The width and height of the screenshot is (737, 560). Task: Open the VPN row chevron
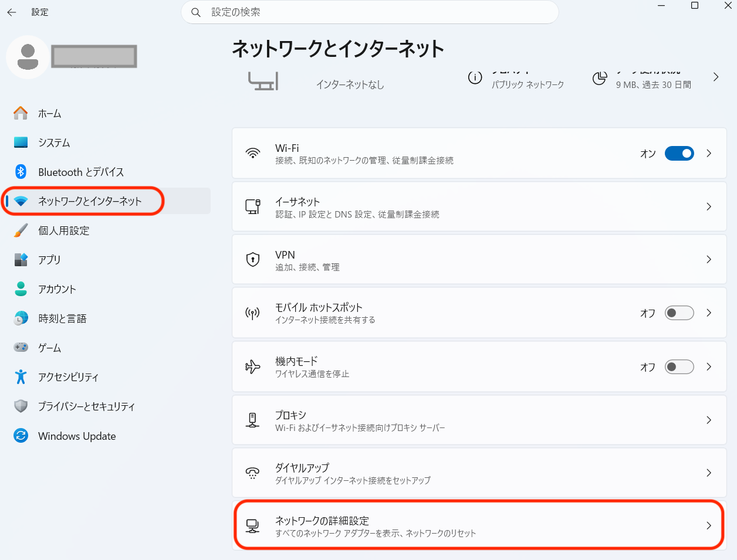click(709, 260)
